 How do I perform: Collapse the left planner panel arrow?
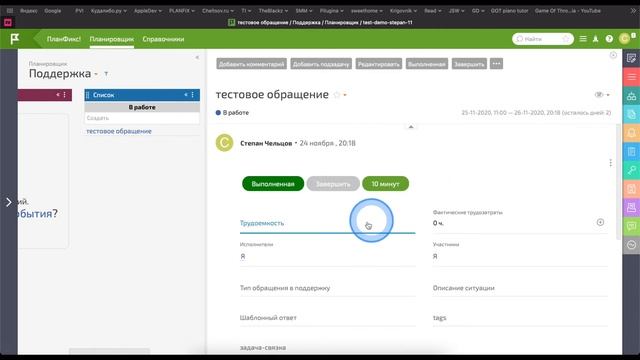[197, 58]
